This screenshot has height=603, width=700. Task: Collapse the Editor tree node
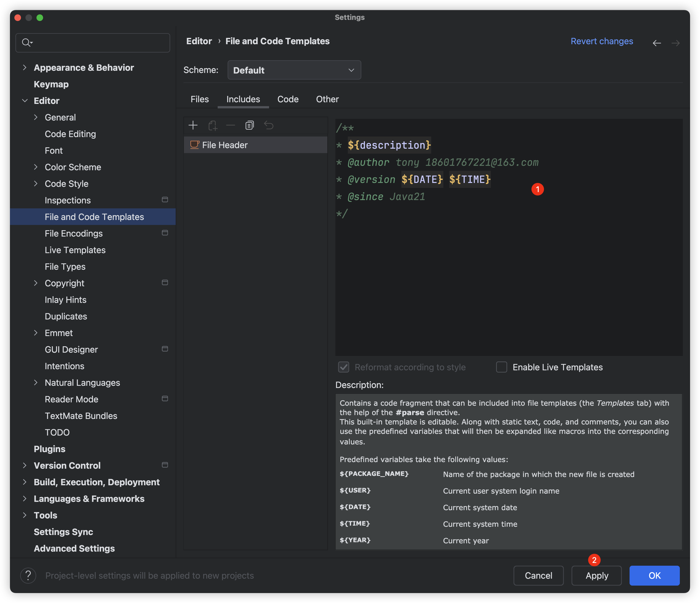coord(25,101)
